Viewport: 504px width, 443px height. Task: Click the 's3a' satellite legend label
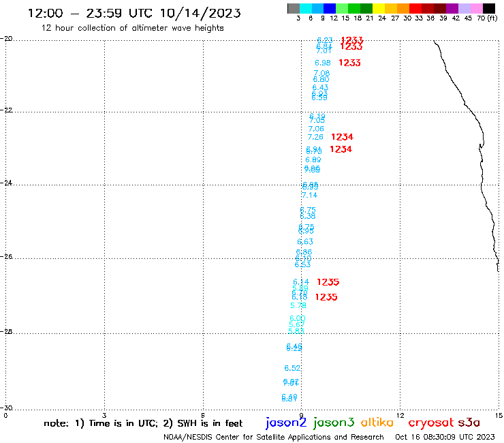tap(469, 423)
